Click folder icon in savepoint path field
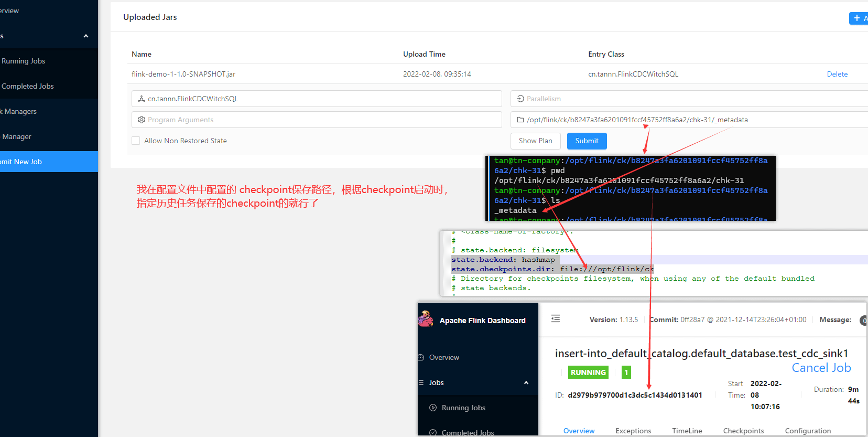The width and height of the screenshot is (868, 437). coord(520,120)
